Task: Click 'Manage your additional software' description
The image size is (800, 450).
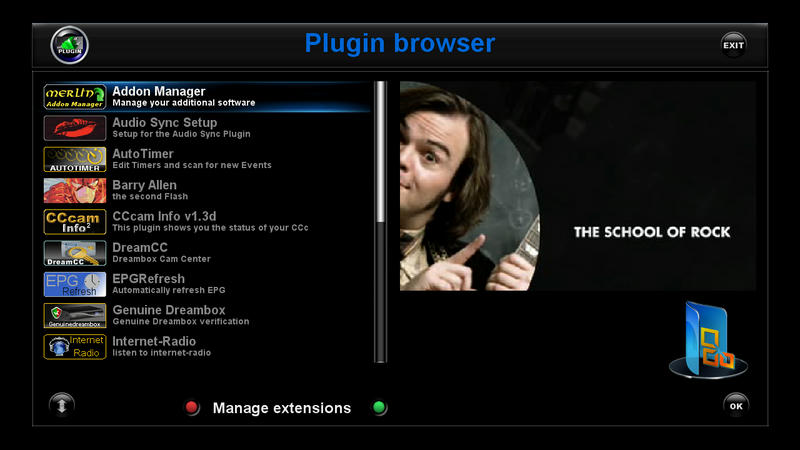Action: tap(184, 103)
